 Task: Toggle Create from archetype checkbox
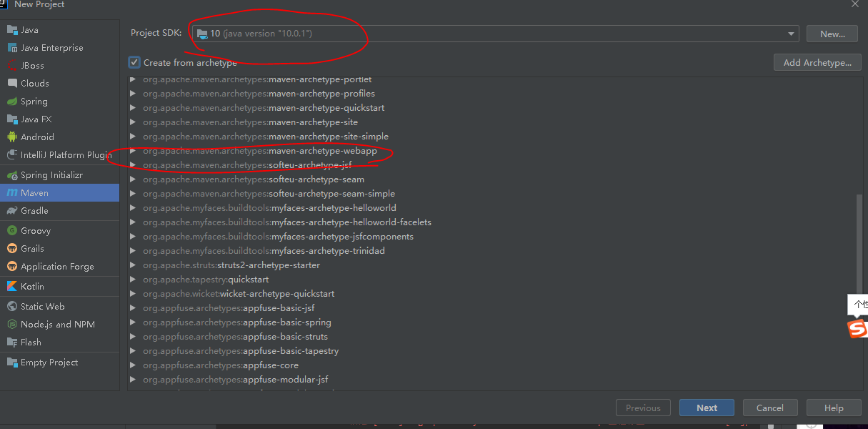point(134,63)
